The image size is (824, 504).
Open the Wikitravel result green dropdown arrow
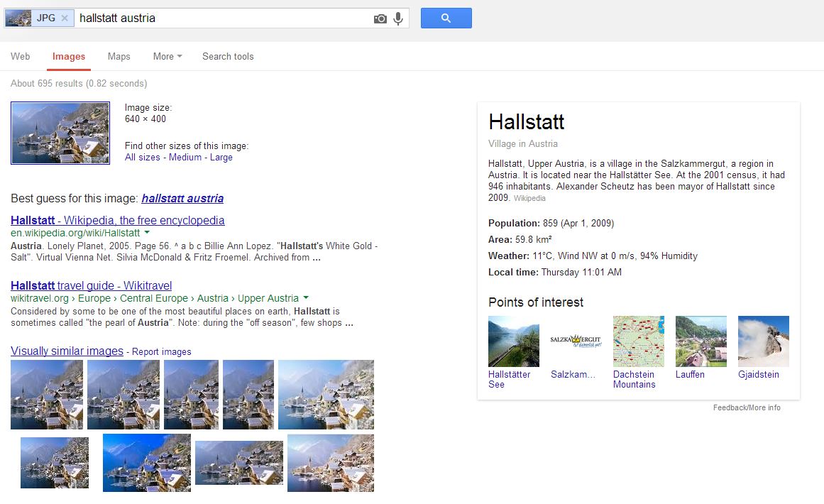click(306, 297)
